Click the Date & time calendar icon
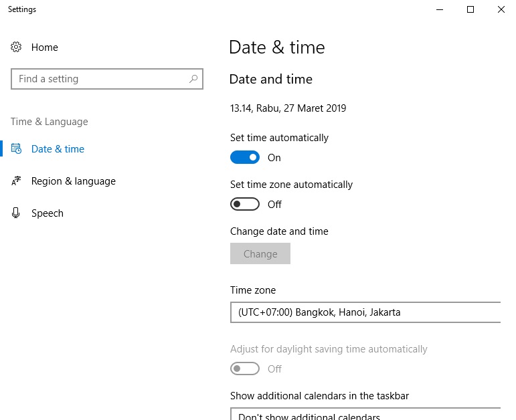The image size is (516, 420). (x=17, y=149)
